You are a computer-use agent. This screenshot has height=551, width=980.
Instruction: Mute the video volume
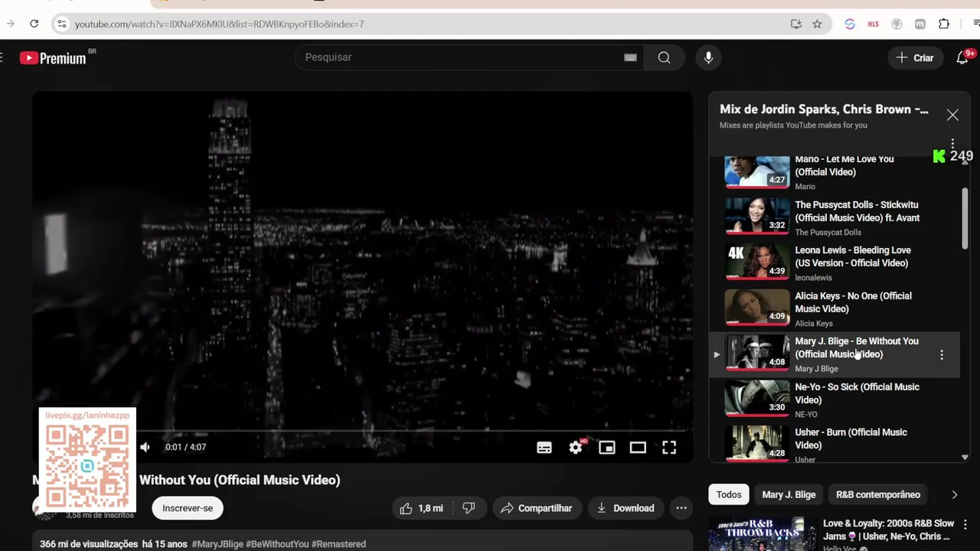[x=145, y=447]
